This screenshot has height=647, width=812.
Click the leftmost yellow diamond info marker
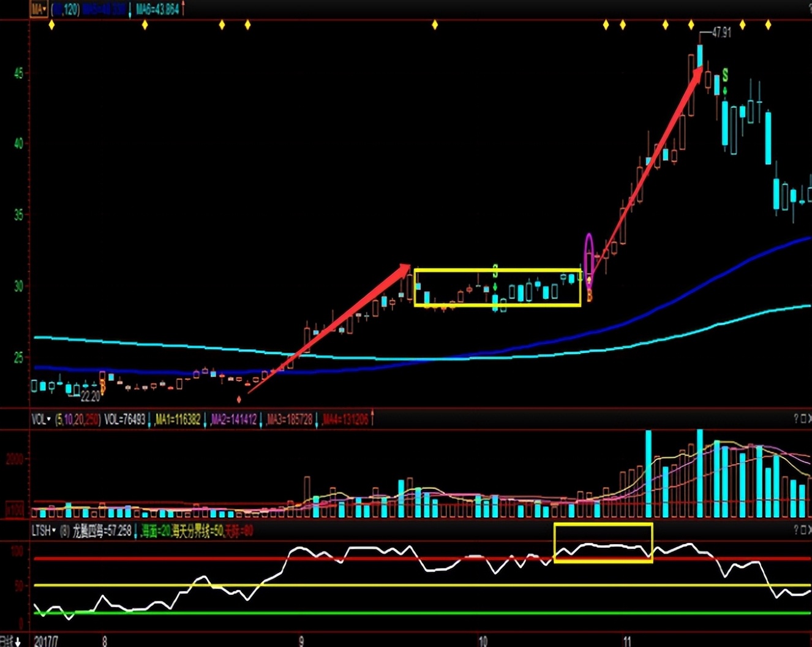(x=51, y=25)
